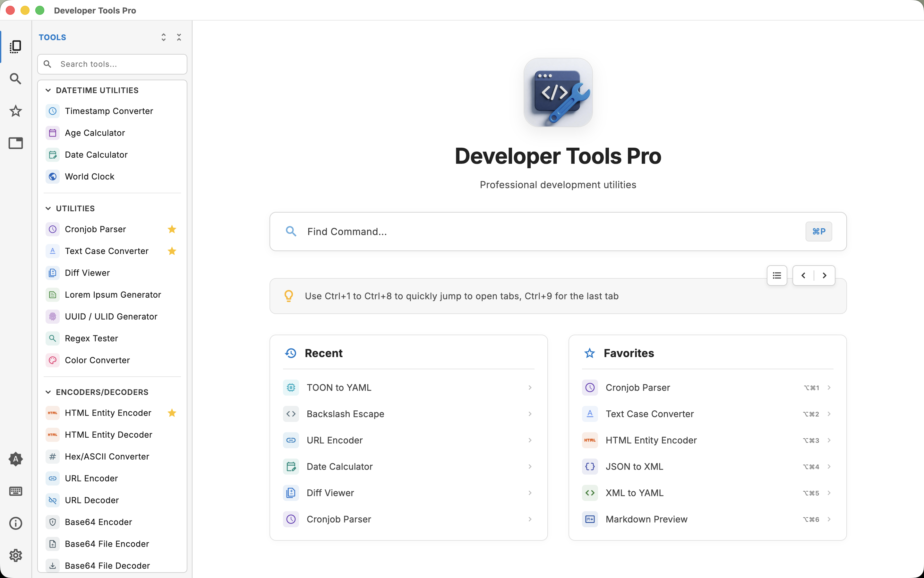Click the JSON to XML braces icon
The height and width of the screenshot is (578, 924).
tap(590, 466)
